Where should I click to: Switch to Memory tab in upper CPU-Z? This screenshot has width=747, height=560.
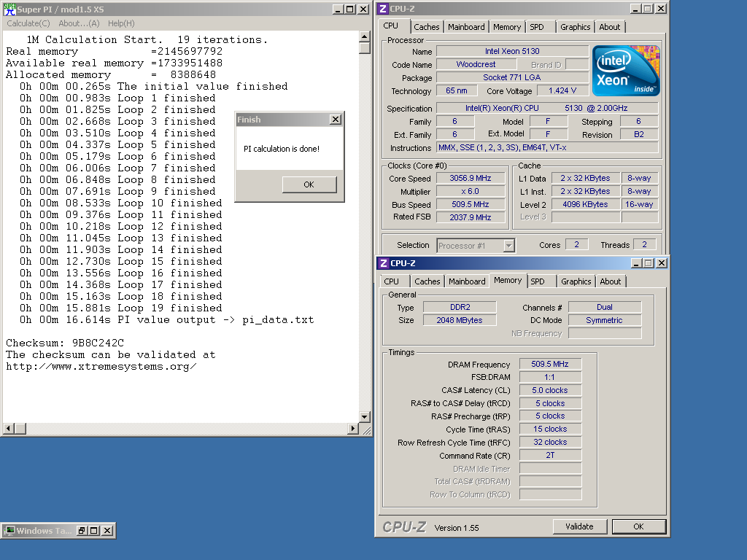pos(507,27)
